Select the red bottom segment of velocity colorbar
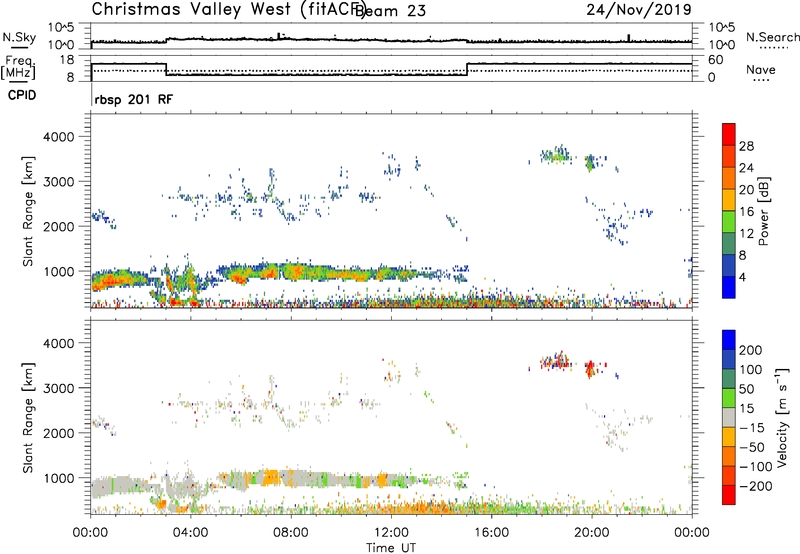This screenshot has width=800, height=554. (x=729, y=495)
